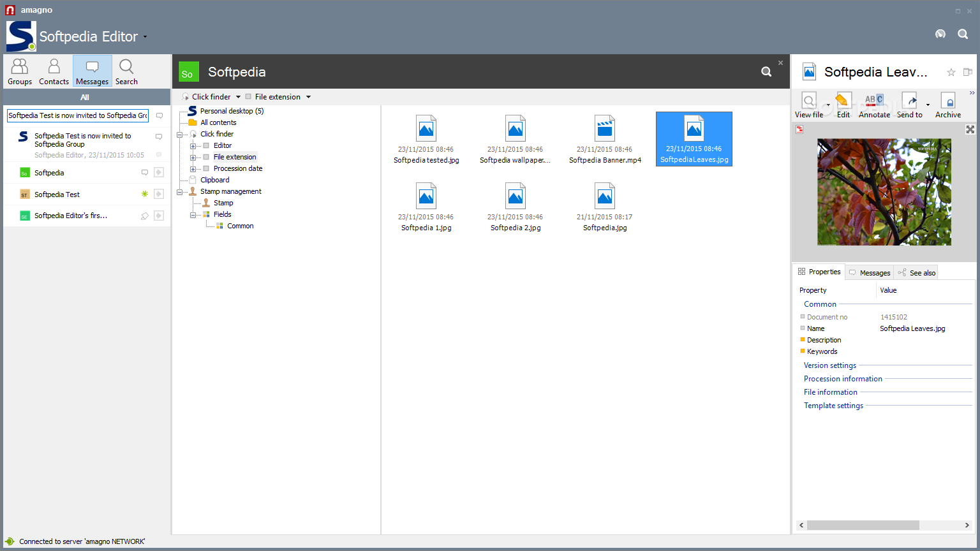This screenshot has height=551, width=980.
Task: Switch to the Messages panel
Action: (93, 71)
